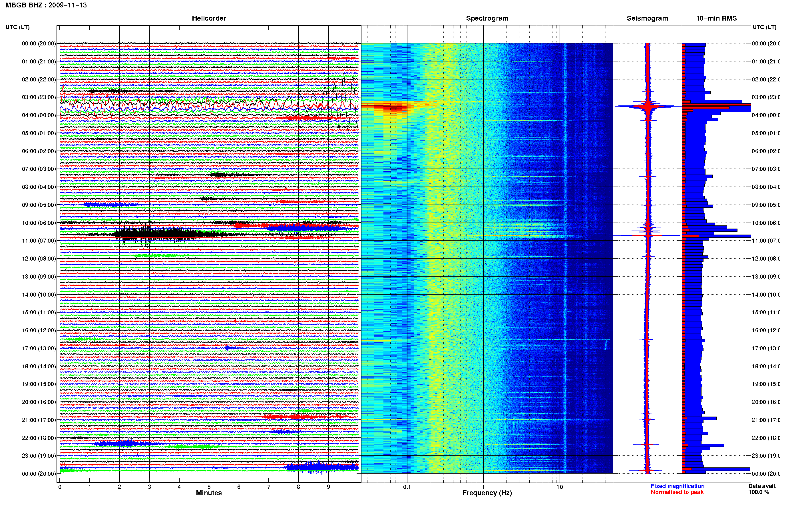The width and height of the screenshot is (812, 508).
Task: Click the right-side 06:00 time label
Action: click(765, 151)
